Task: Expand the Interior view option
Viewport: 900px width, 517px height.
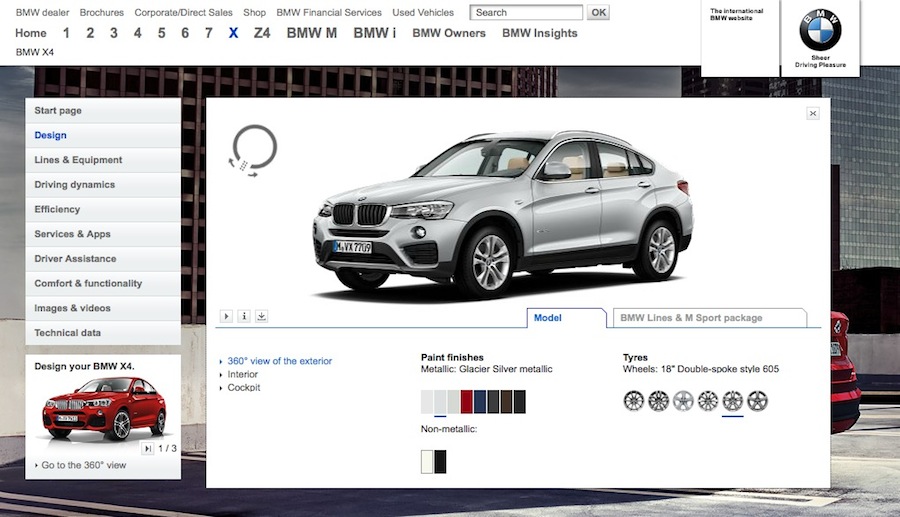Action: 243,374
